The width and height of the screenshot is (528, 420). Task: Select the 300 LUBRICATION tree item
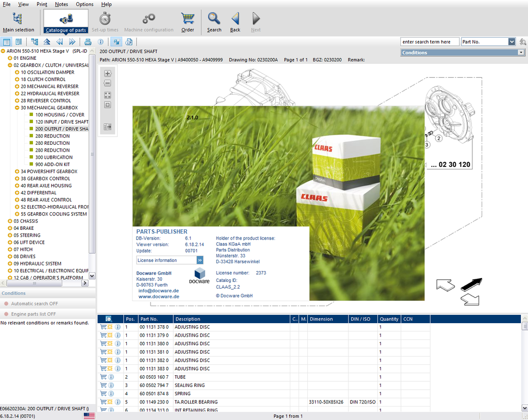(x=54, y=157)
